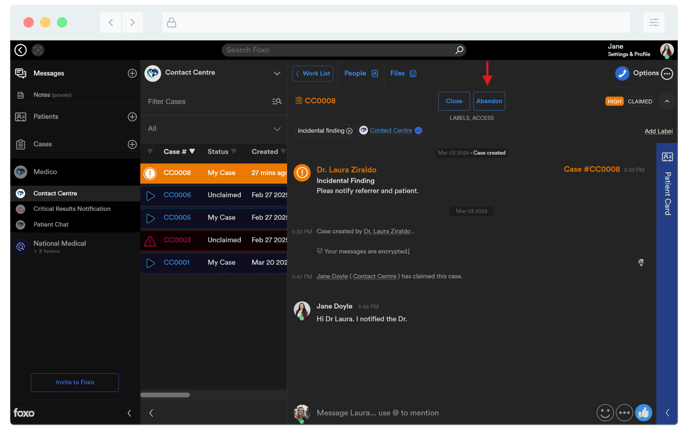Open Jane Doyle link in claimed entry
Viewport: 688px width, 431px height.
(332, 277)
